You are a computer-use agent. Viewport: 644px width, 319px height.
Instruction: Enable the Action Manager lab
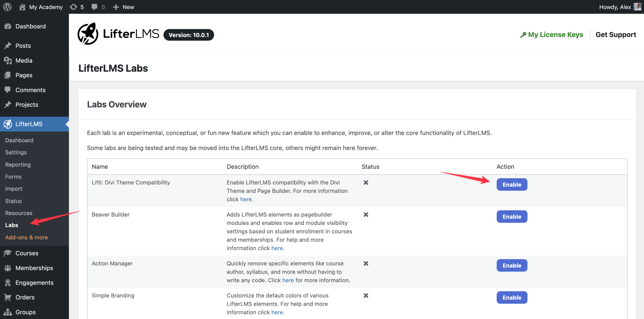512,265
